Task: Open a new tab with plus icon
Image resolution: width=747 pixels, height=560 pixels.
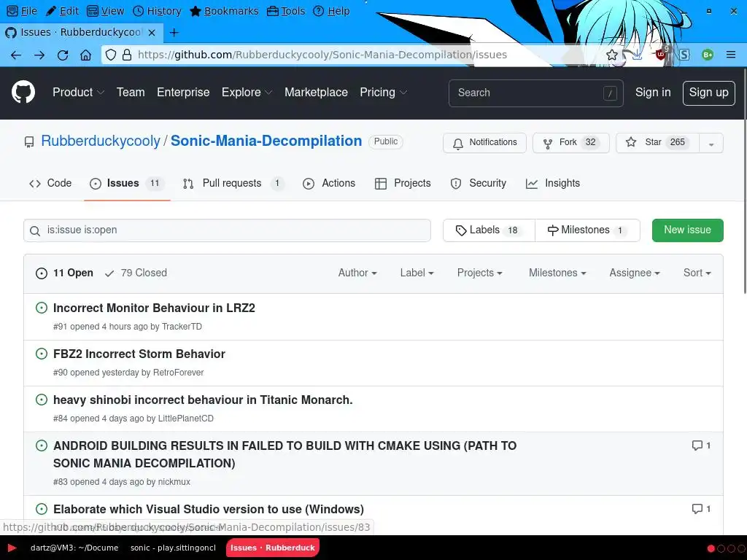Action: pos(174,32)
